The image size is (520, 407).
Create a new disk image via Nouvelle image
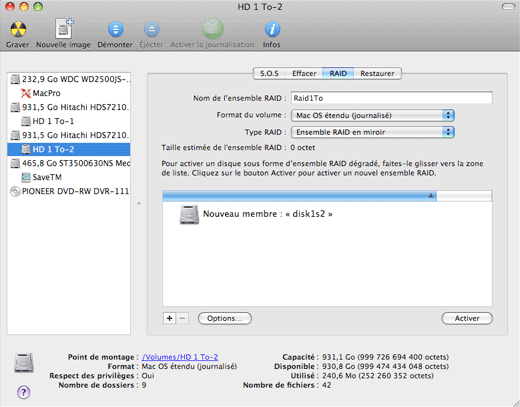(63, 29)
